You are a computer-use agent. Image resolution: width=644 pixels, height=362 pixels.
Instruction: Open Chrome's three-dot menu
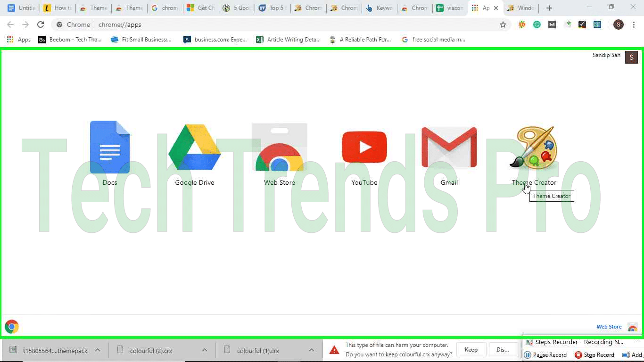click(634, 25)
